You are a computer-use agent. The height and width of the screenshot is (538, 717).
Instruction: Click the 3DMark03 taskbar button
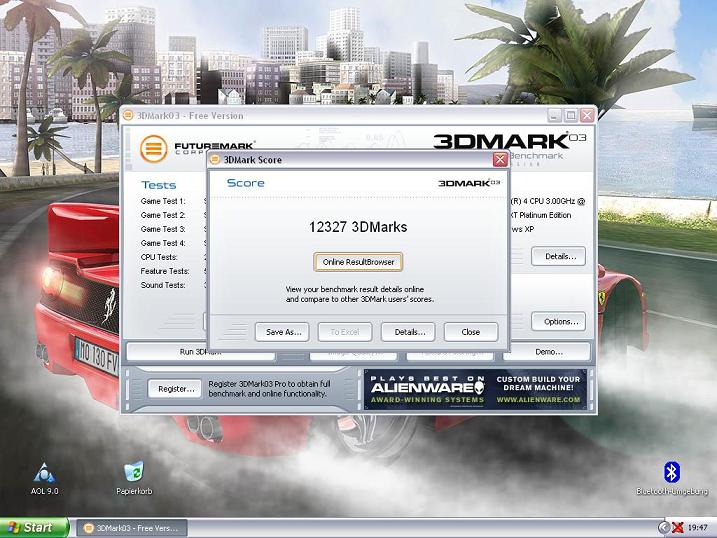pyautogui.click(x=132, y=528)
